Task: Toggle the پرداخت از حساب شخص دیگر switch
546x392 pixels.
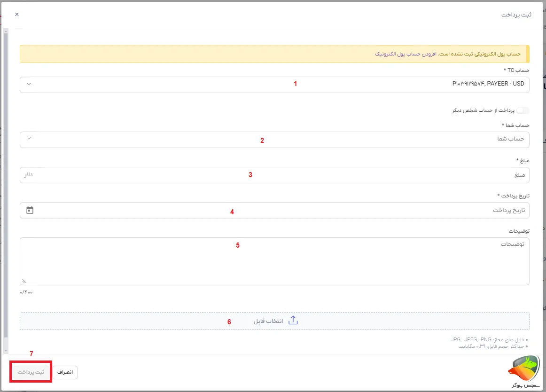Action: (523, 110)
